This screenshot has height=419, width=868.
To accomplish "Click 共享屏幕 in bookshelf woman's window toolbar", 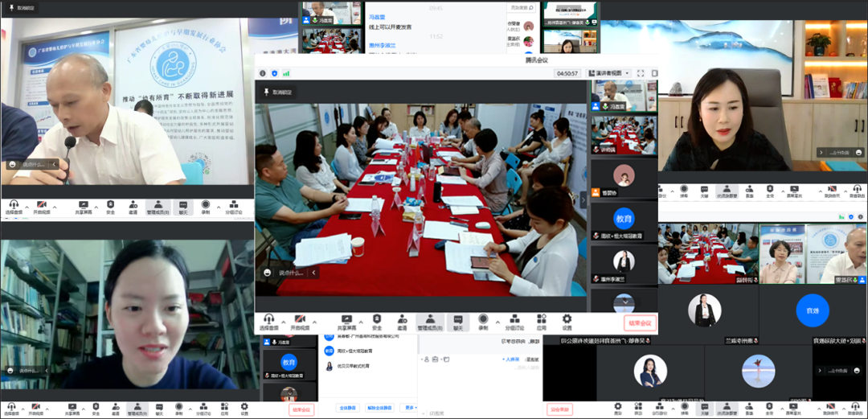I will tap(72, 409).
